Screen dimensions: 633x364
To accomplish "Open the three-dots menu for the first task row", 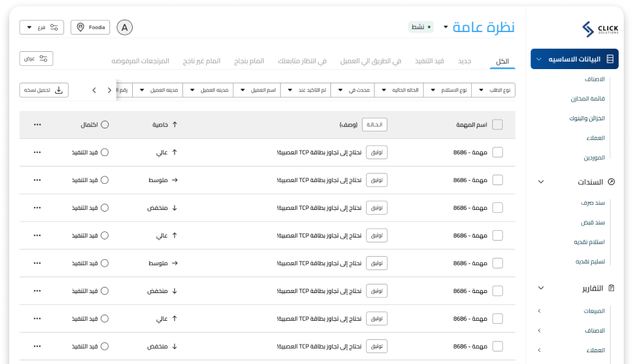I will point(38,152).
